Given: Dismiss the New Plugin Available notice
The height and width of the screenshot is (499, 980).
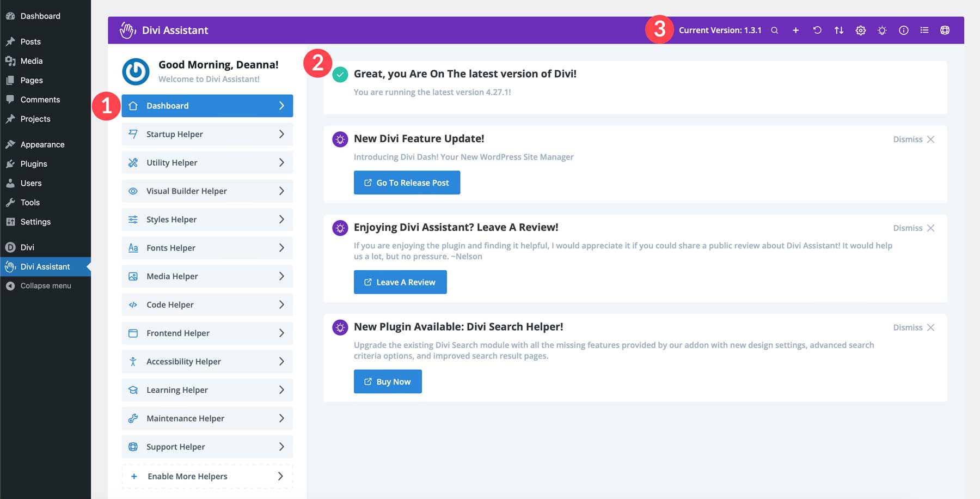Looking at the screenshot, I should pyautogui.click(x=912, y=327).
